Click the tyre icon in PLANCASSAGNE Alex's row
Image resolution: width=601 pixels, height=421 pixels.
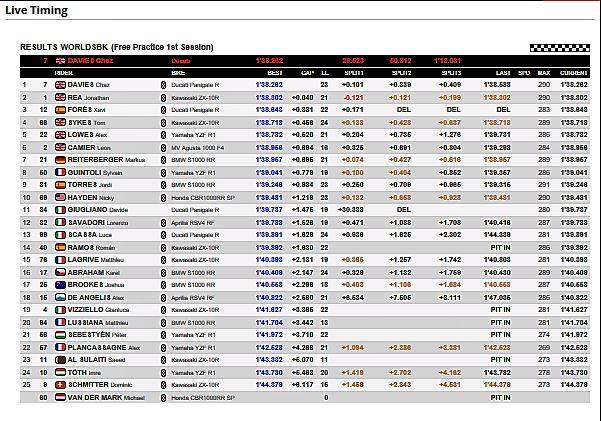(x=163, y=348)
